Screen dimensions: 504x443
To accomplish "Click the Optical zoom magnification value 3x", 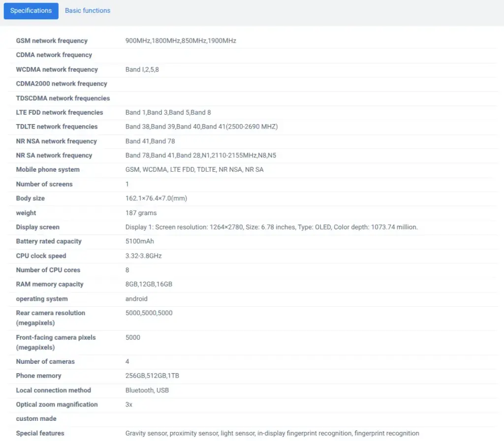I will pyautogui.click(x=129, y=405).
